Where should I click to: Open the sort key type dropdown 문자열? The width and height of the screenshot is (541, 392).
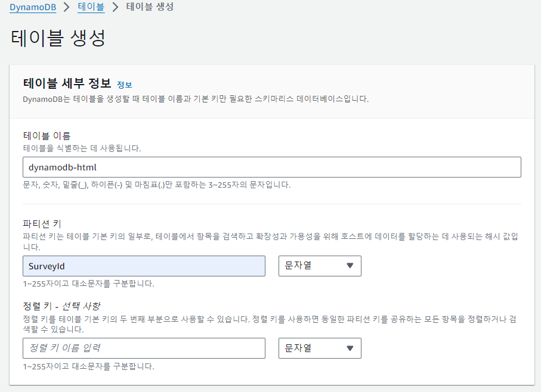[320, 349]
